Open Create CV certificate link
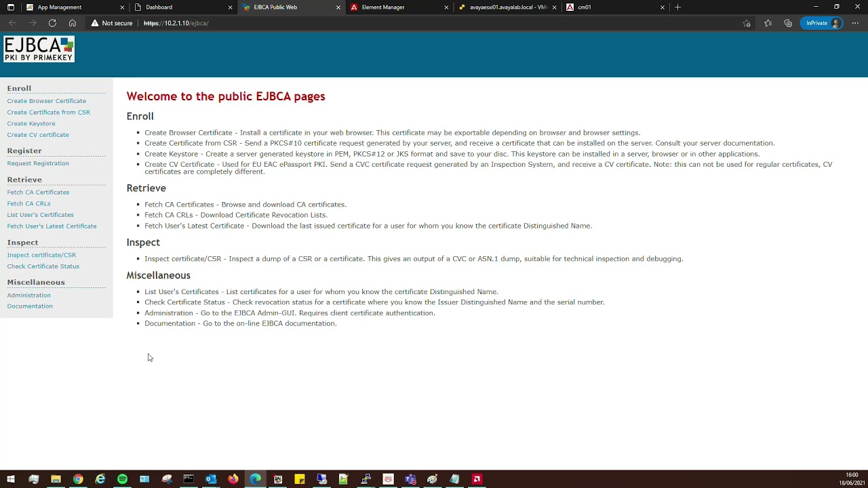 click(x=38, y=135)
